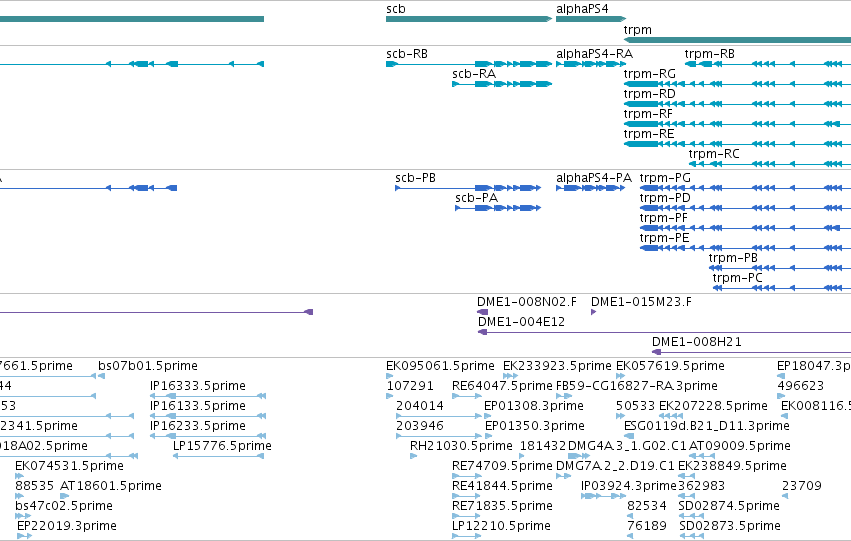Viewport: 851px width, 541px height.
Task: Select feature 107291
Action: [x=389, y=396]
